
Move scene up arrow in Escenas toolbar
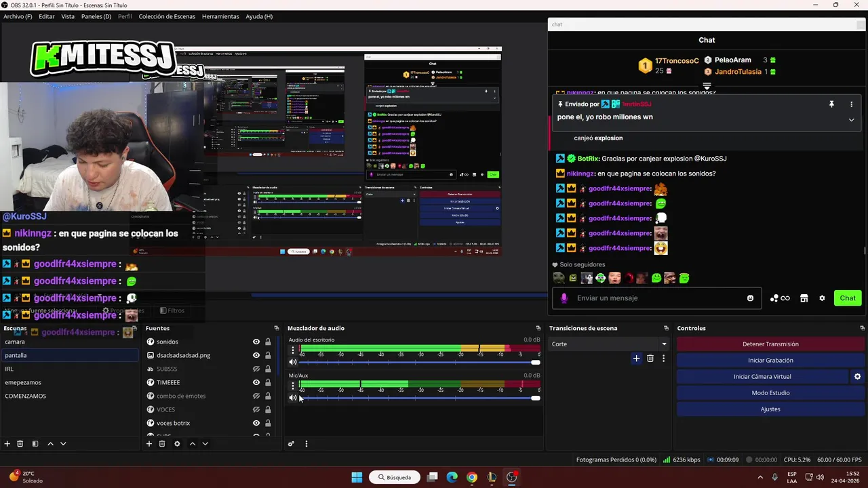click(50, 444)
